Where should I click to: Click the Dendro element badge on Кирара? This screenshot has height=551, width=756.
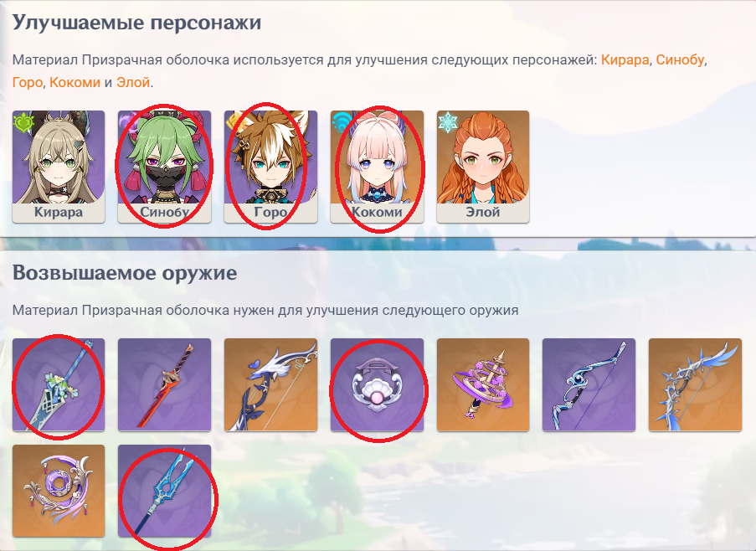point(23,122)
